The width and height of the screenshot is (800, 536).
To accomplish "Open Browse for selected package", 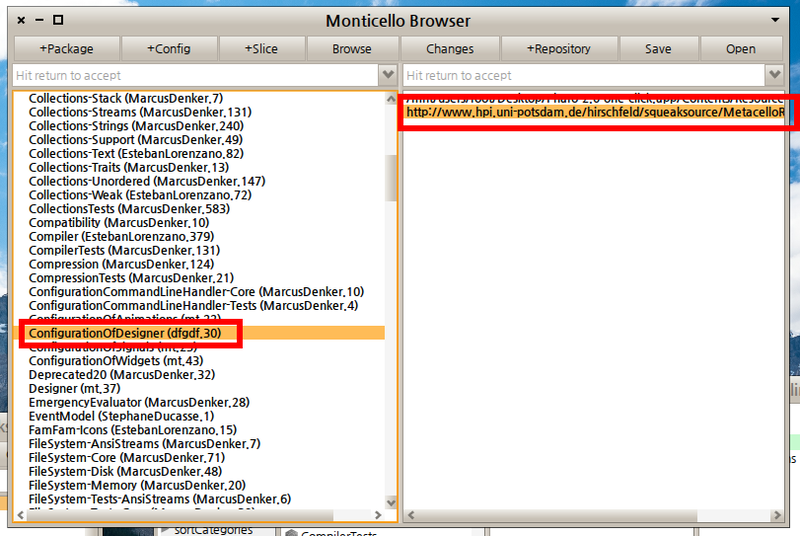I will [351, 48].
